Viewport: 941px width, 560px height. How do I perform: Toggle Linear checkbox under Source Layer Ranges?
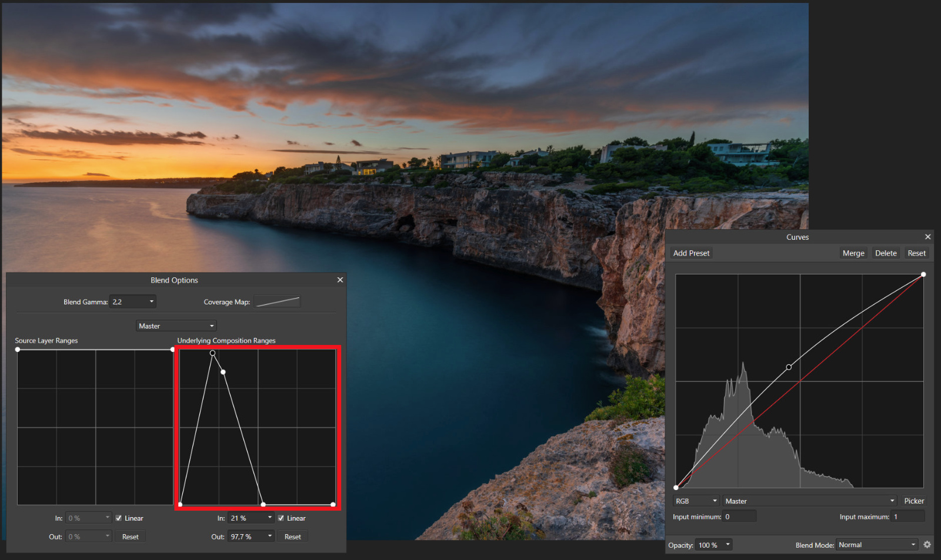click(119, 518)
